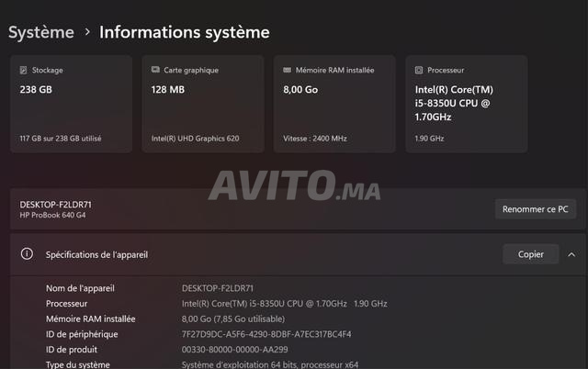Viewport: 588px width, 369px height.
Task: Click the breadcrumb arrow after Système
Action: (x=87, y=32)
